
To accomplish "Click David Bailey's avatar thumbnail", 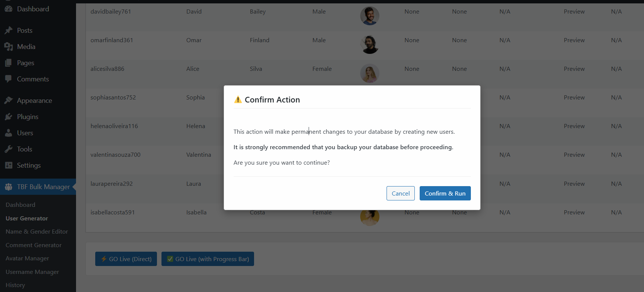I will tap(370, 16).
